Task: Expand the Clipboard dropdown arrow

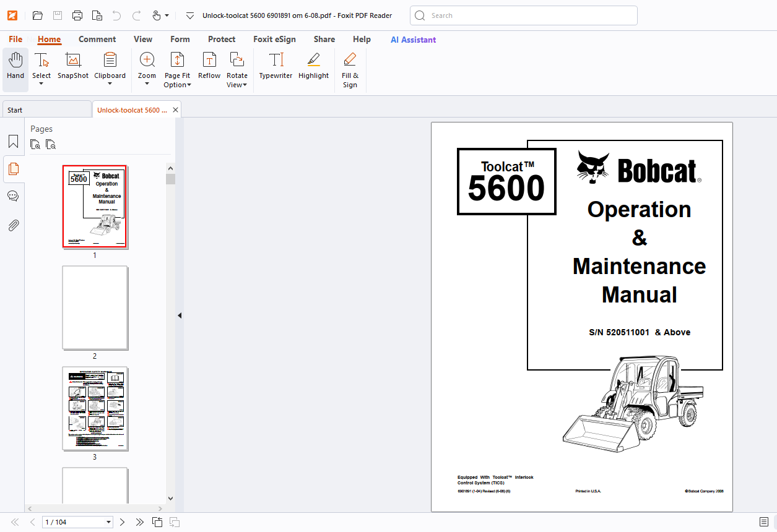Action: tap(110, 84)
